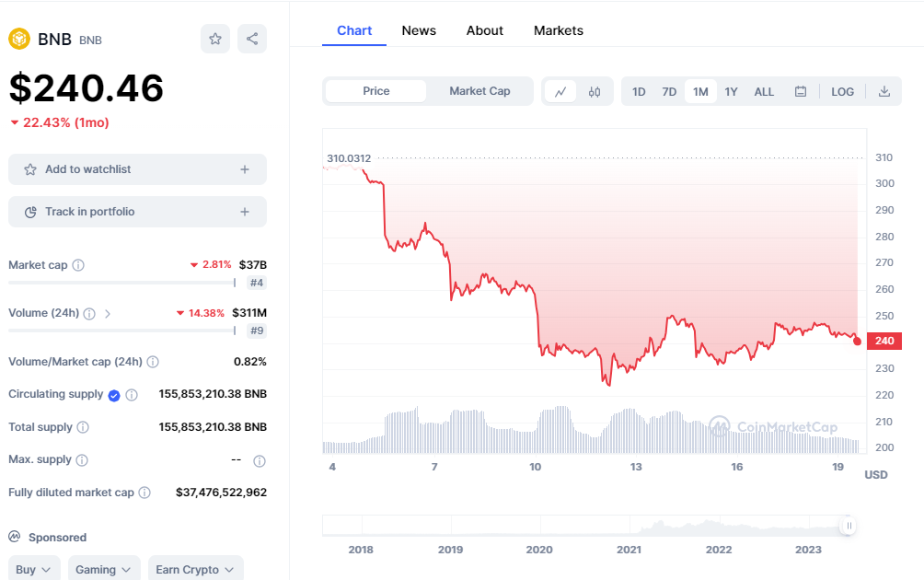
Task: Expand Volume (24h) details chevron
Action: (108, 314)
